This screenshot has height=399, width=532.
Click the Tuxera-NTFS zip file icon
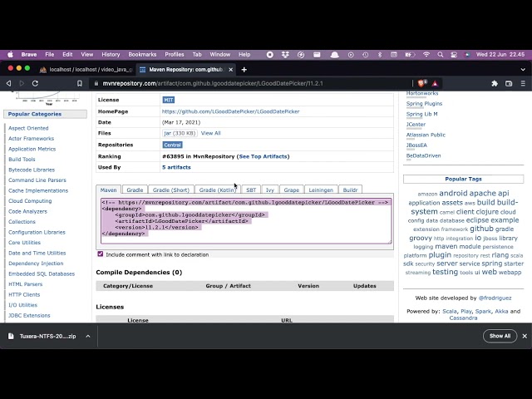pyautogui.click(x=11, y=336)
